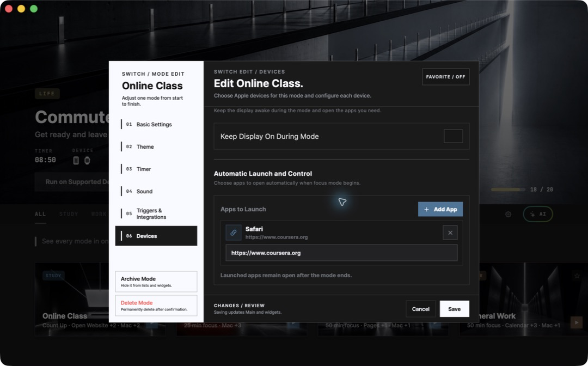Open the Sound section
Screen dimensions: 588x366
pos(156,191)
